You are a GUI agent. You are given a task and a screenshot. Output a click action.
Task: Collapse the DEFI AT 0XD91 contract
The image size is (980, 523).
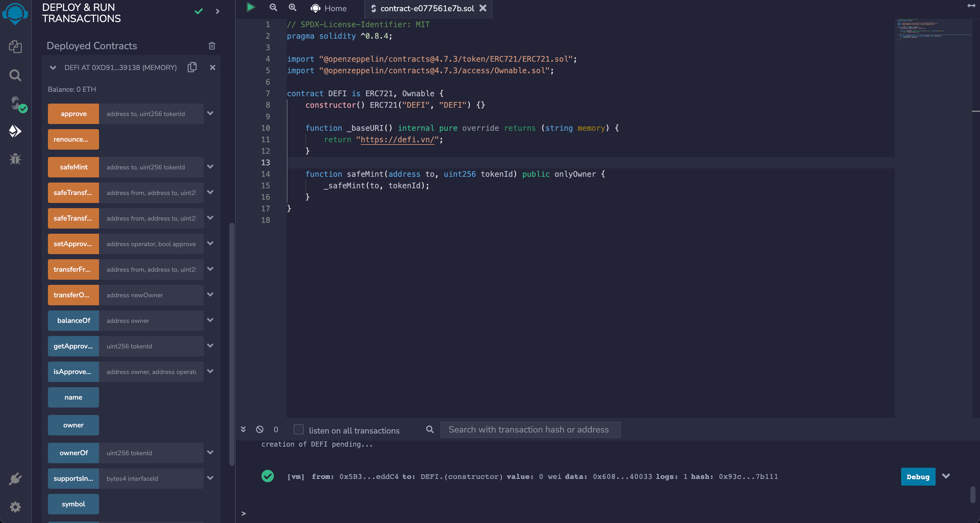click(53, 68)
